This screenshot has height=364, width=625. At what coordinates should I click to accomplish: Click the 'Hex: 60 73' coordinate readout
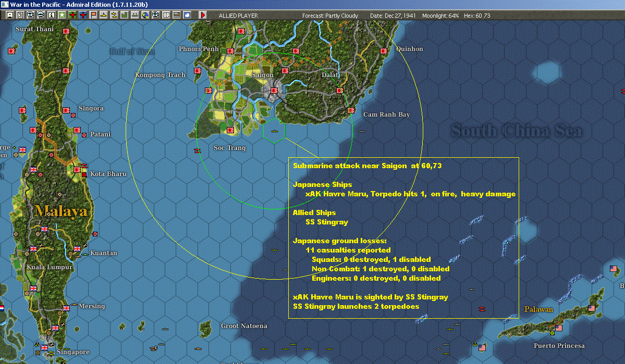[x=477, y=16]
